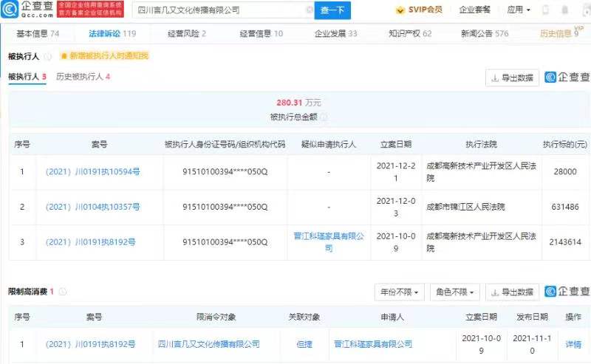Open 四川言几又文化传播有限公司 company link
Viewport: 591px width, 364px height.
click(209, 344)
